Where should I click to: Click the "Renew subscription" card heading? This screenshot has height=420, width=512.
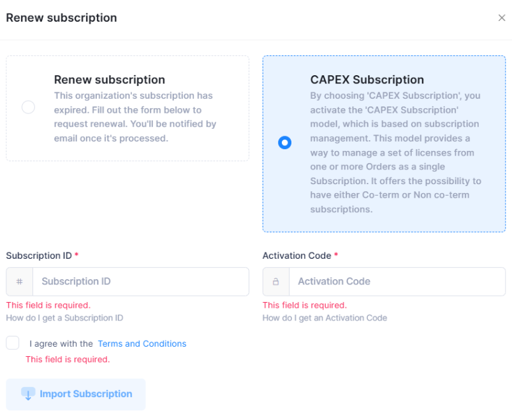coord(110,80)
